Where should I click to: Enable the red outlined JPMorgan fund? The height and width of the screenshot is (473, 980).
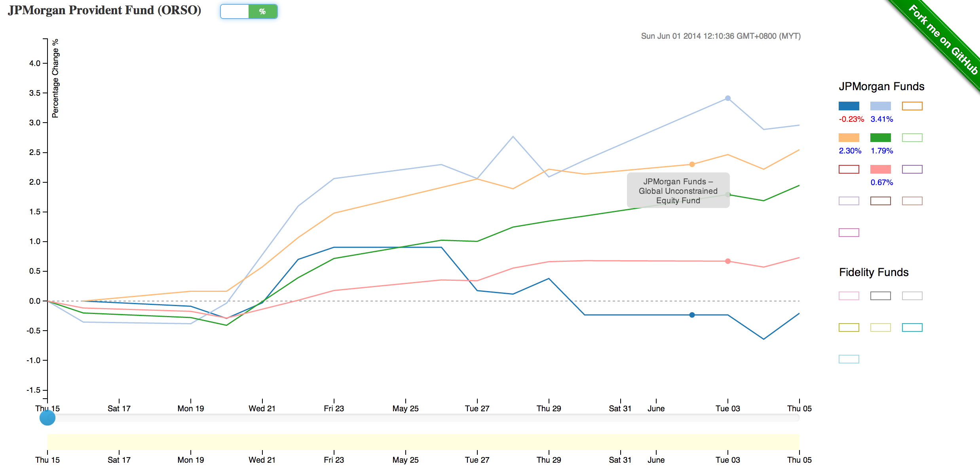[849, 169]
